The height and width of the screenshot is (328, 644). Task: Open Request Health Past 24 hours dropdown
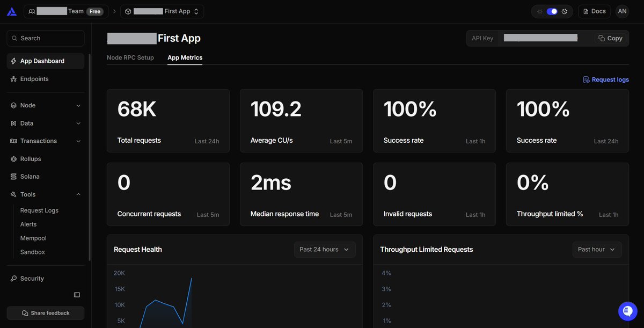pyautogui.click(x=325, y=250)
